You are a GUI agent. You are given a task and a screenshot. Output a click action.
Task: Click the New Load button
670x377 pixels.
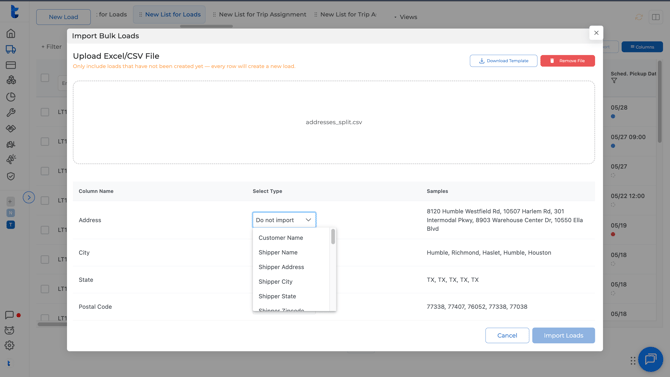tap(63, 17)
